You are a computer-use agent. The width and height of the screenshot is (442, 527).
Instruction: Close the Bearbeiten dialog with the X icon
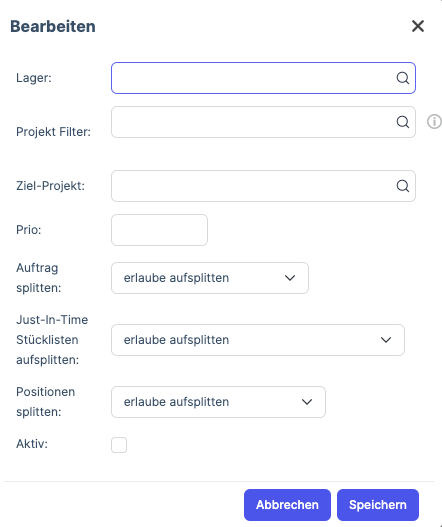coord(418,26)
